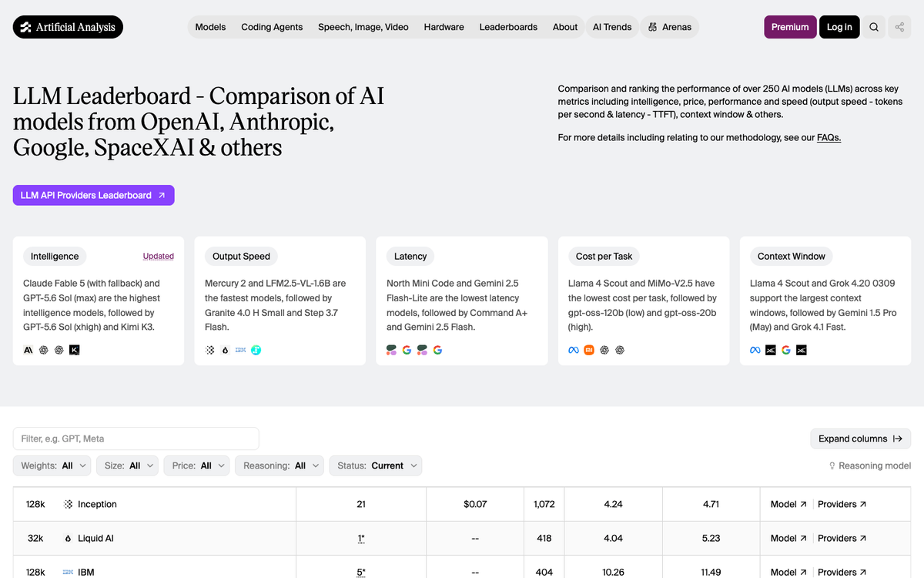Open the Hardware menu item
Screen dimensions: 924x578
pos(444,27)
